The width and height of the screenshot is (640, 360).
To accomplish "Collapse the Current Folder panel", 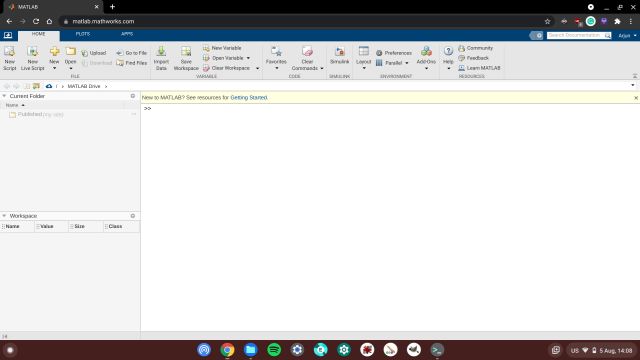I will click(x=4, y=96).
